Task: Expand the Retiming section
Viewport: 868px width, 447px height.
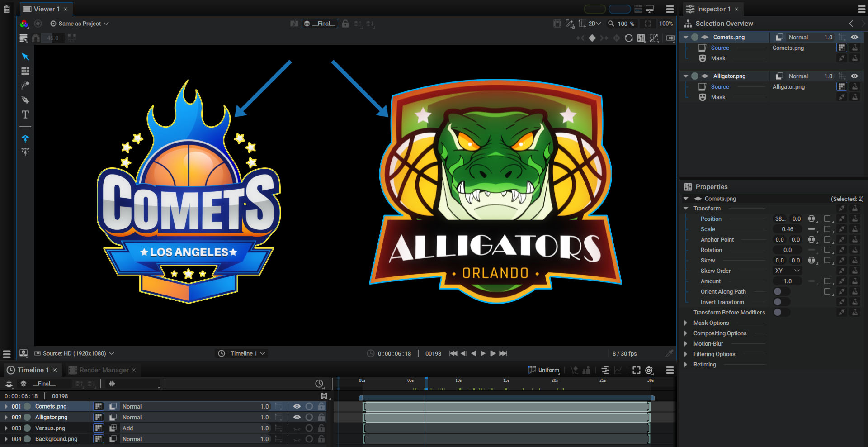Action: coord(686,364)
